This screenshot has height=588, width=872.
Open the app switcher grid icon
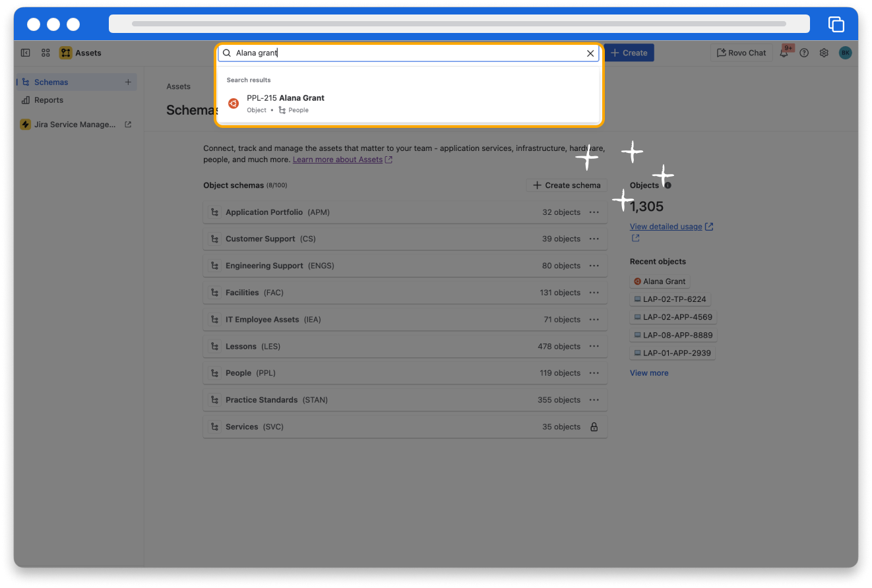pyautogui.click(x=46, y=53)
